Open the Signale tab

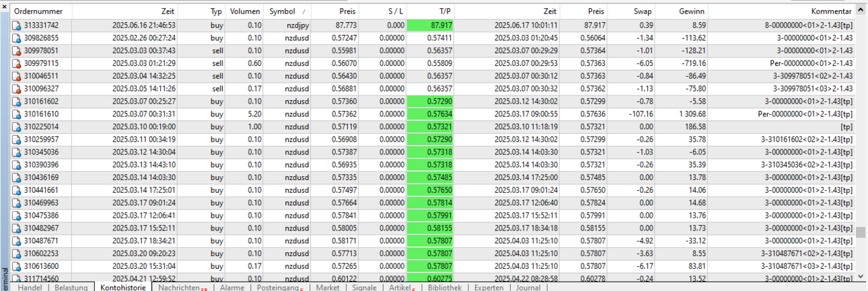tap(365, 287)
